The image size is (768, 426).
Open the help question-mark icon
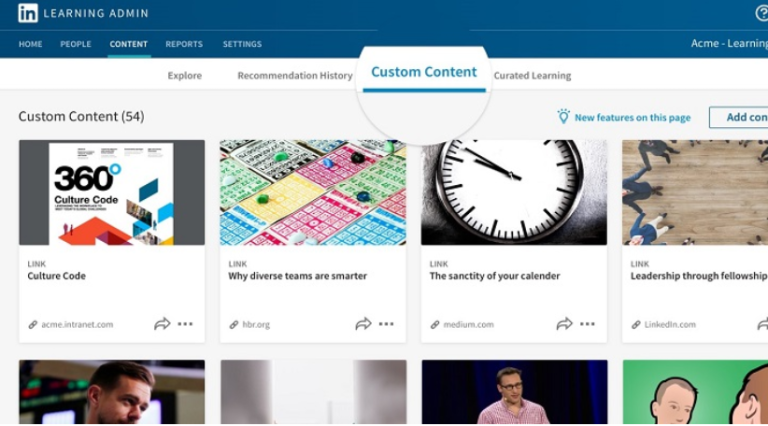pyautogui.click(x=762, y=13)
